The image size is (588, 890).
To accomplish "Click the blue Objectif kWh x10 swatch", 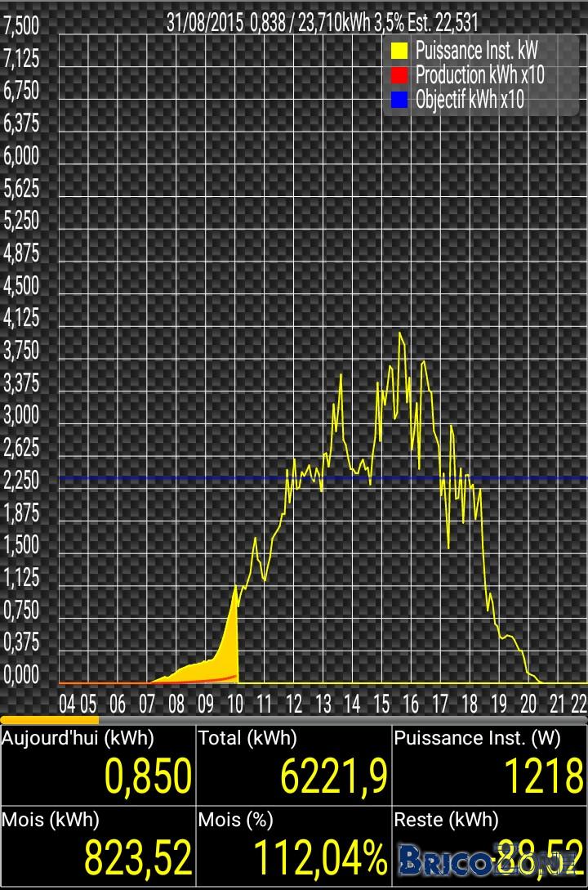I will tap(399, 100).
